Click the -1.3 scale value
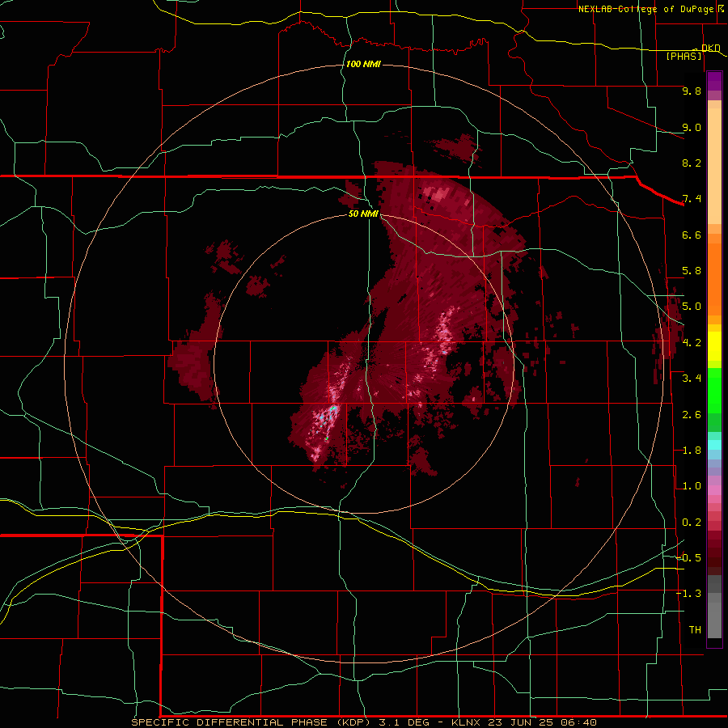 [x=689, y=594]
